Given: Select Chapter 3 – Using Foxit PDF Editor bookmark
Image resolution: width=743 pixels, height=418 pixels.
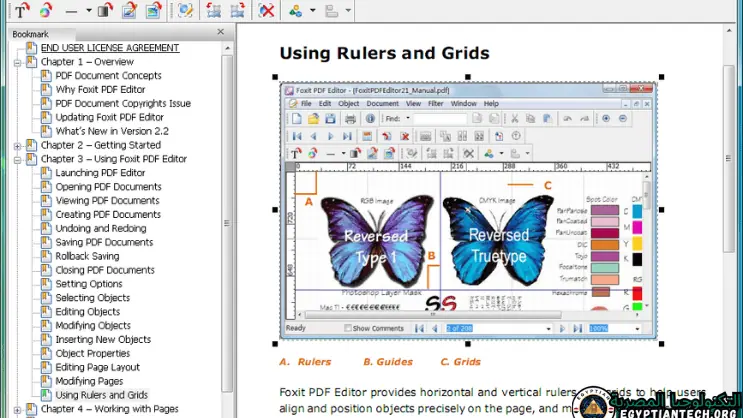Looking at the screenshot, I should pyautogui.click(x=114, y=159).
